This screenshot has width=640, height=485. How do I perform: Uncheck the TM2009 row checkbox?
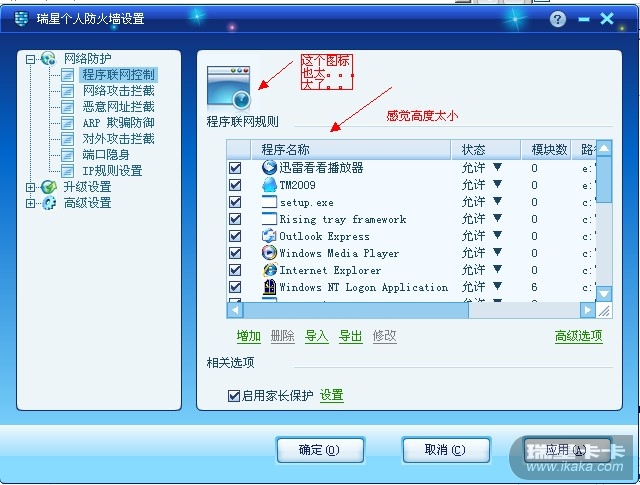tap(235, 185)
